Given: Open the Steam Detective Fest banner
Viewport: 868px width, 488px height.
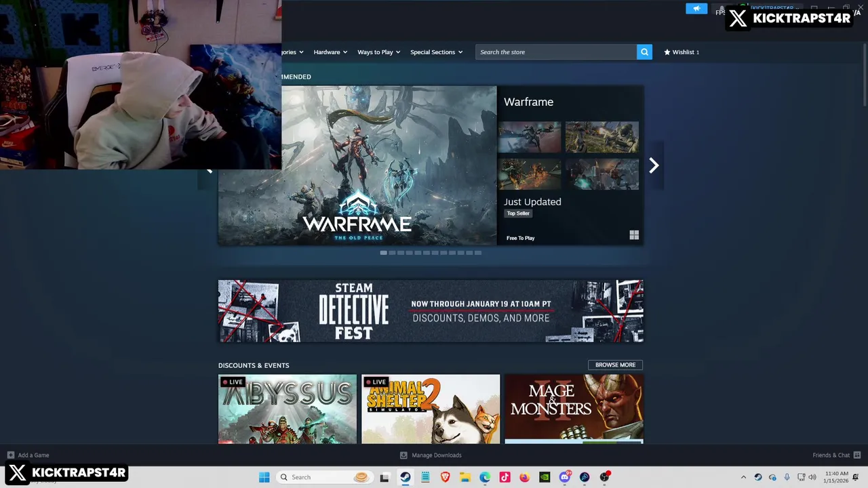Looking at the screenshot, I should coord(431,311).
